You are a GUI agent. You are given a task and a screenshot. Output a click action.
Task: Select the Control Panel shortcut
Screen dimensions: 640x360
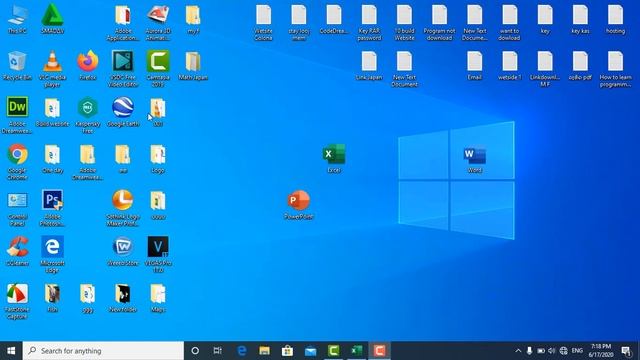pos(17,208)
